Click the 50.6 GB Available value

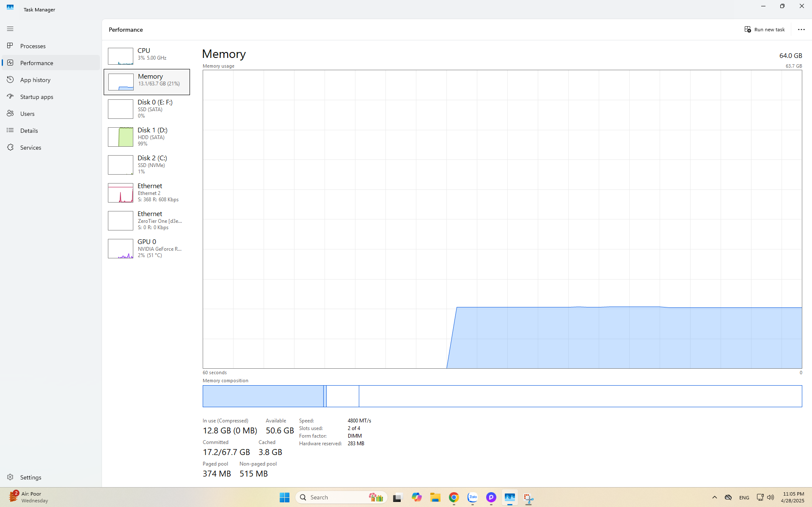(280, 430)
